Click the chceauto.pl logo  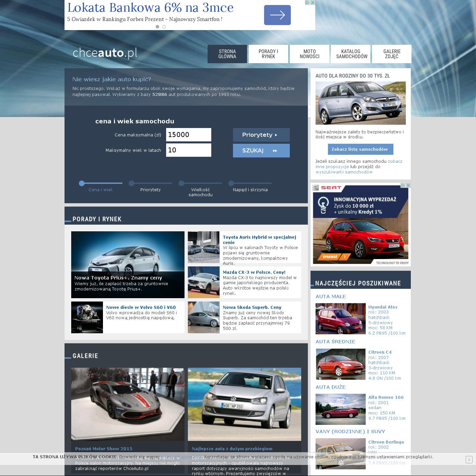tap(105, 53)
